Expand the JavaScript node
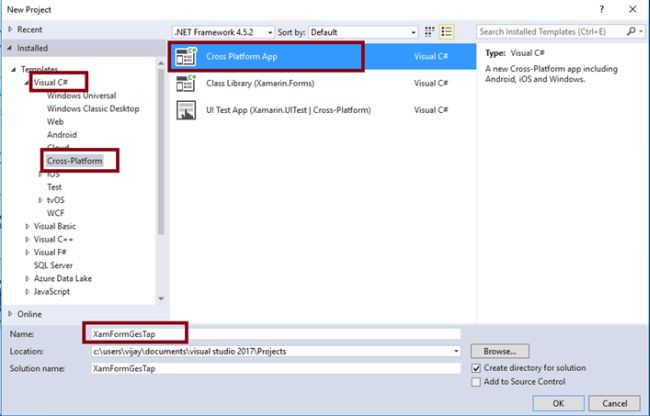650x416 pixels. coord(27,292)
